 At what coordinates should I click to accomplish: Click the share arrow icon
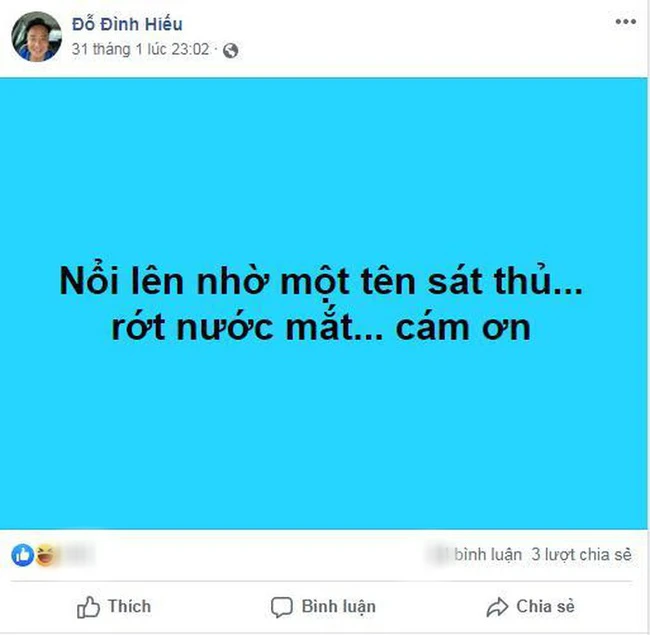[496, 607]
